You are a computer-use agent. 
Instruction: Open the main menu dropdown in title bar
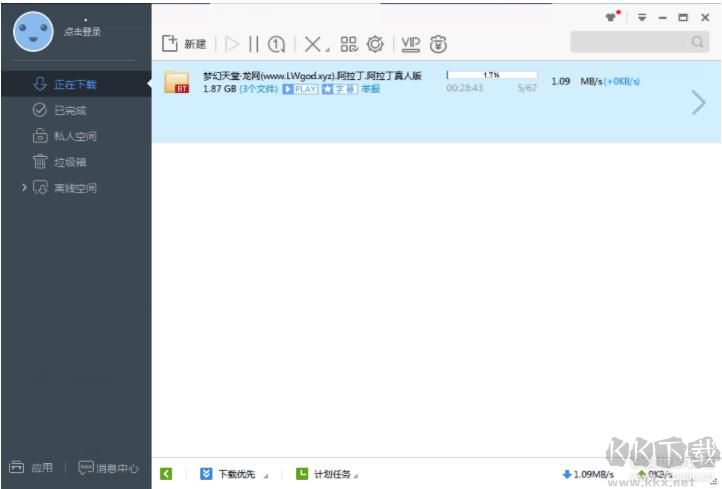pyautogui.click(x=642, y=17)
